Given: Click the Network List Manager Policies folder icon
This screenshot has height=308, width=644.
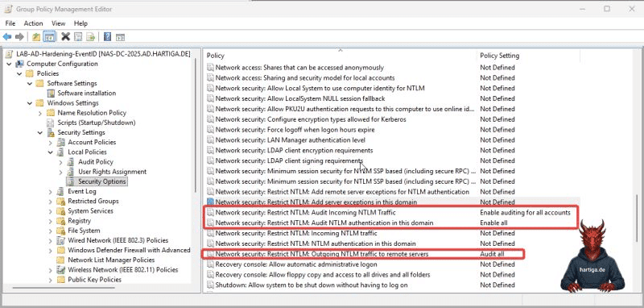Looking at the screenshot, I should click(61, 260).
